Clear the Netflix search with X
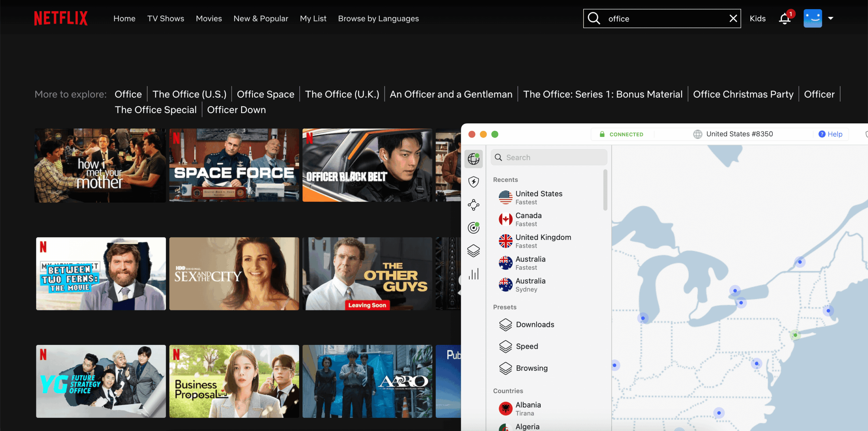The height and width of the screenshot is (431, 868). tap(733, 18)
